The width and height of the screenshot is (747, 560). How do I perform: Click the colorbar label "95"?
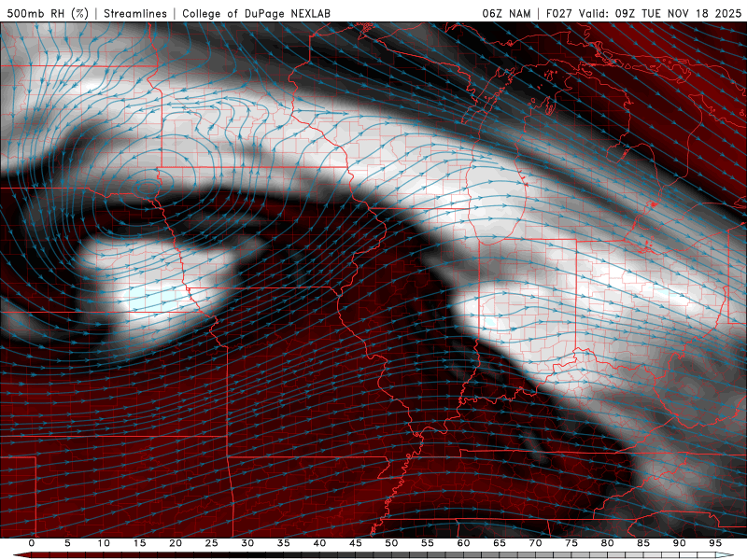pyautogui.click(x=715, y=543)
